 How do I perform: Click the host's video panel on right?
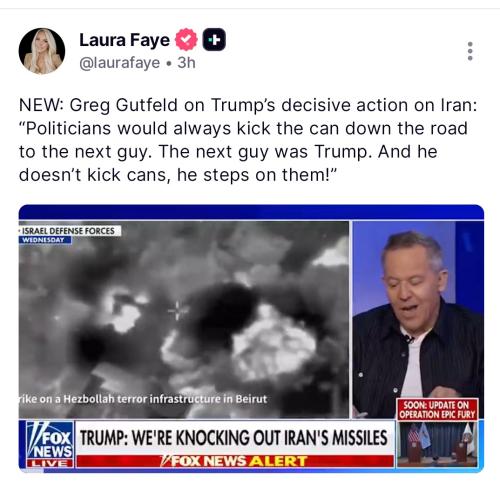pos(418,319)
